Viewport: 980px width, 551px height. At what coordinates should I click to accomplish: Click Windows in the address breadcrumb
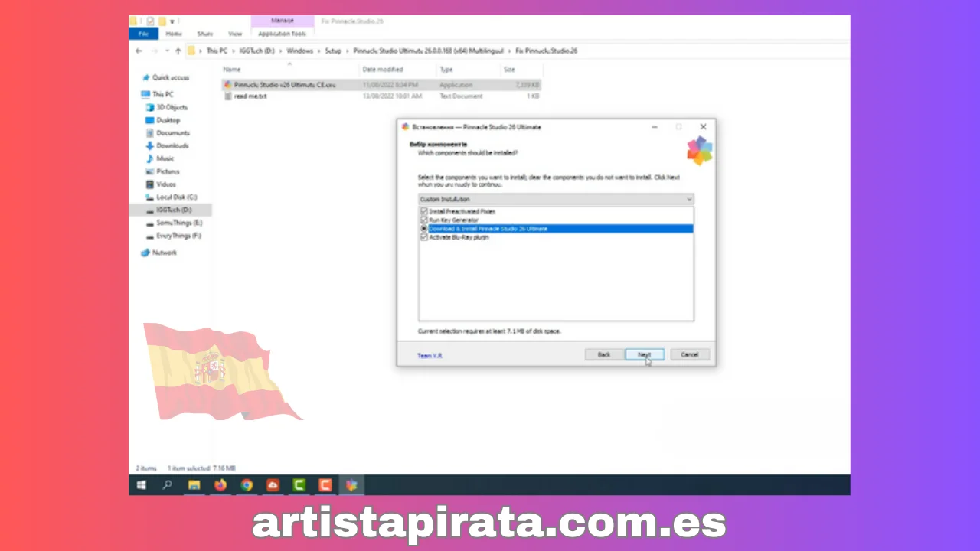300,51
